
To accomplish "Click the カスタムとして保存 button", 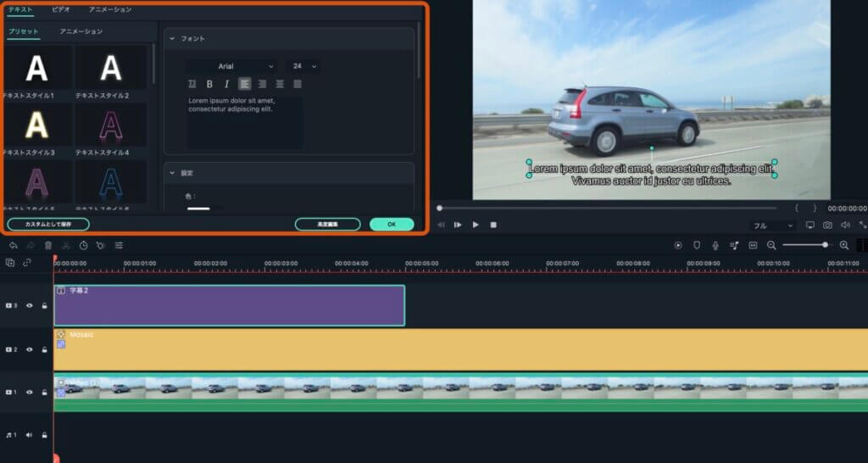I will click(x=48, y=225).
